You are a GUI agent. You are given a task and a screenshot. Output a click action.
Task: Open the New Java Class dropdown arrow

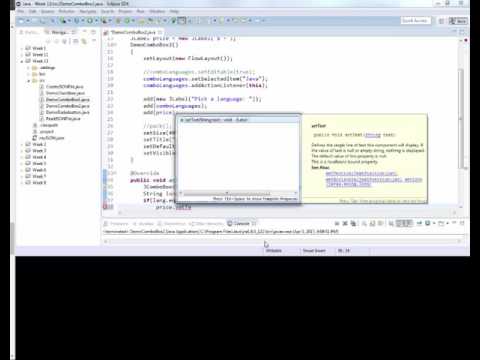pyautogui.click(x=132, y=21)
